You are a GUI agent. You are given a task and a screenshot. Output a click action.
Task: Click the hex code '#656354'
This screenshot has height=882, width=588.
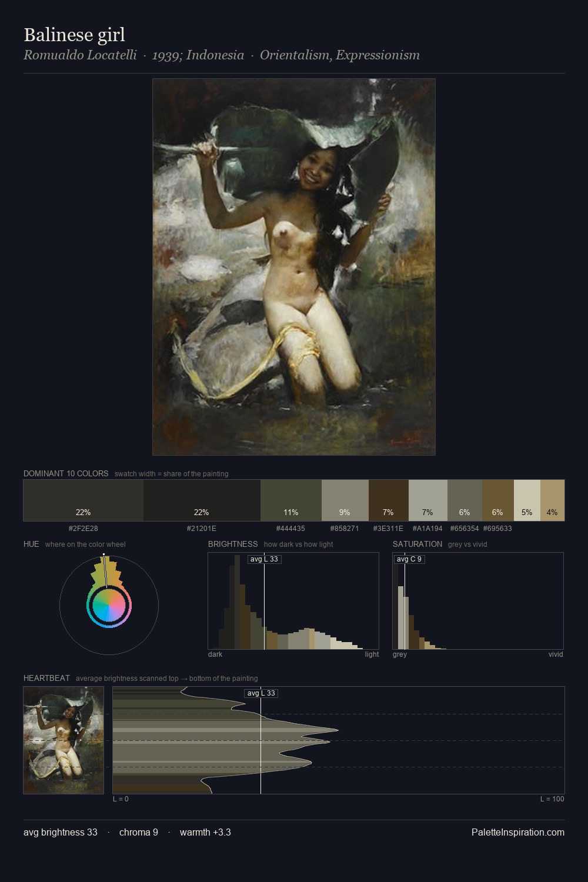tap(465, 529)
